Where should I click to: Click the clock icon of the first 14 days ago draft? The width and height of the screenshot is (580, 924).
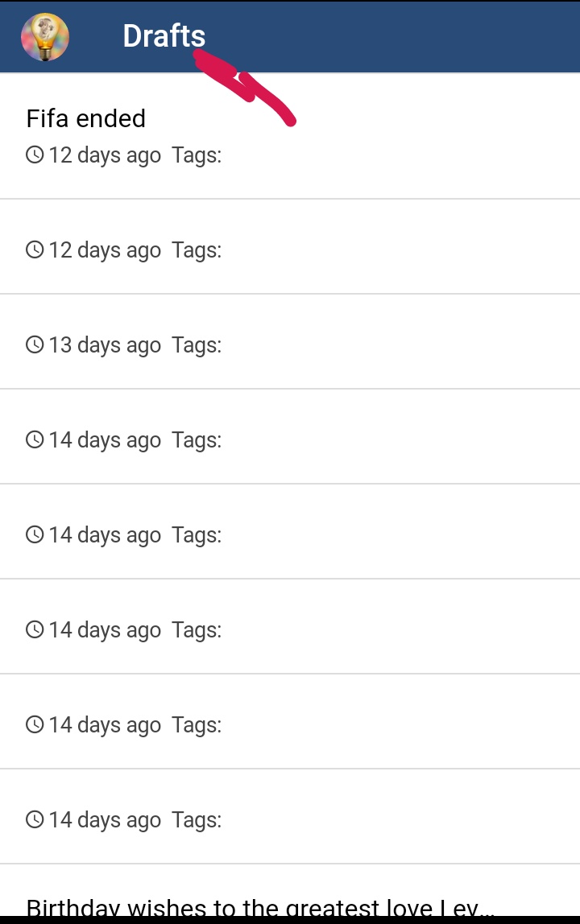[35, 439]
